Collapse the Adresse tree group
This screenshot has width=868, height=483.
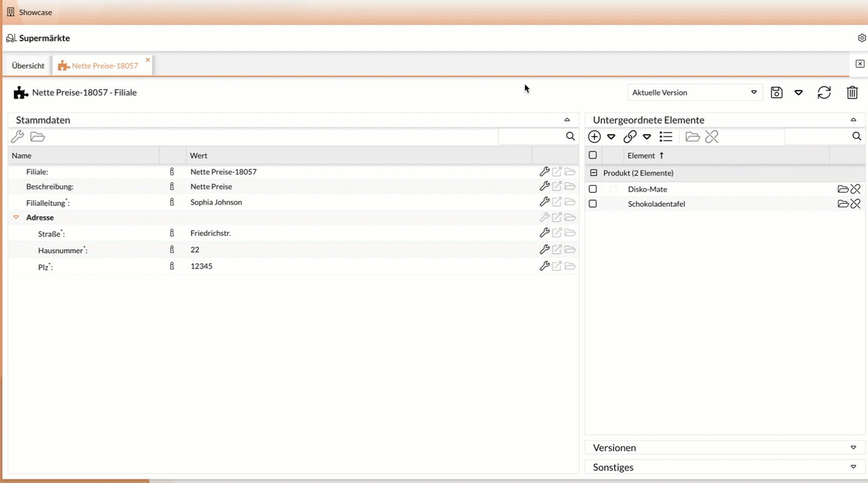pos(16,217)
